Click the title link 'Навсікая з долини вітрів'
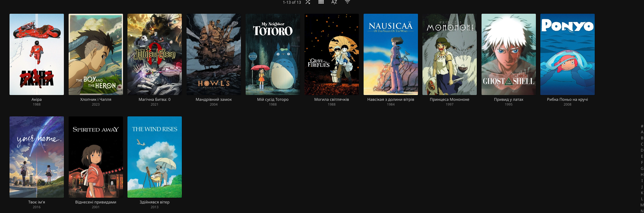This screenshot has height=213, width=644. tap(391, 99)
